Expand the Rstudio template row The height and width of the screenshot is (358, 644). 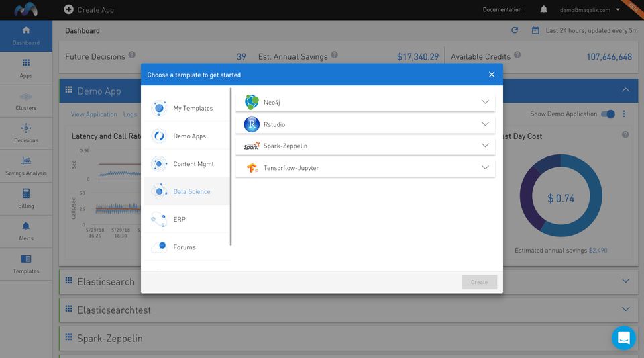click(485, 124)
